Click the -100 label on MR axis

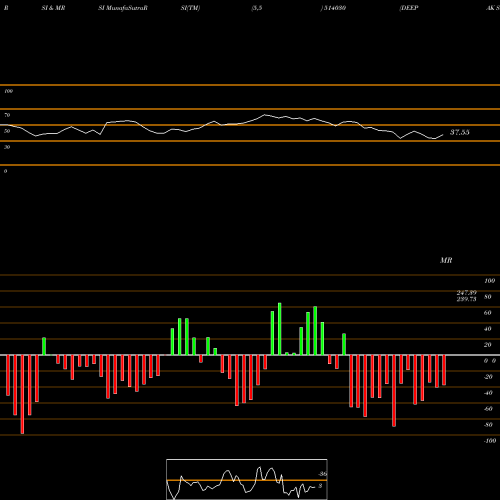click(x=490, y=441)
